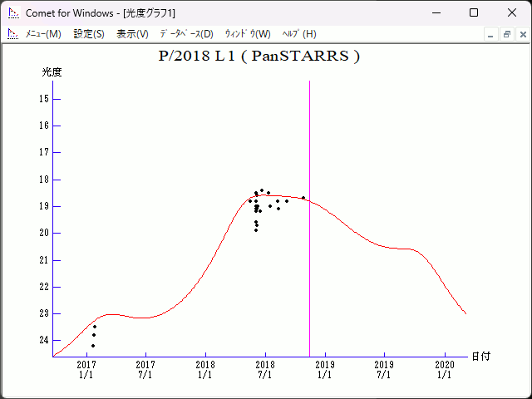Click the graph title P/2018 L1 ( PanSTARRS )

coord(259,56)
